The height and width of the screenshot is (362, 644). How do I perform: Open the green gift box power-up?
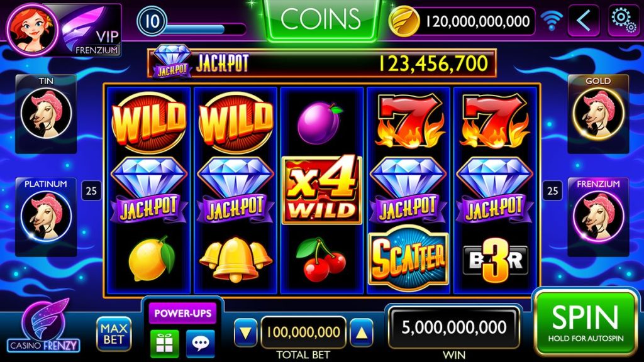pyautogui.click(x=165, y=343)
